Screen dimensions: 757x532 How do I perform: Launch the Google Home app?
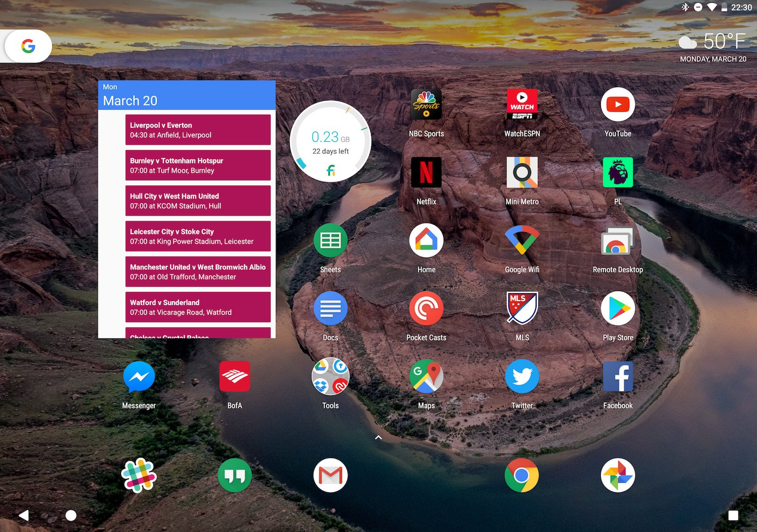click(426, 240)
